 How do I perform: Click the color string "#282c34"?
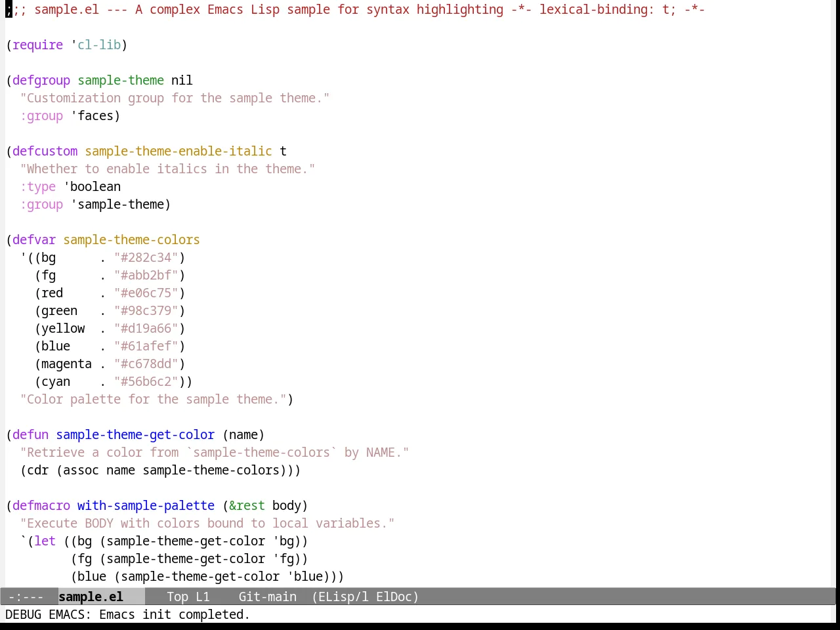coord(146,257)
